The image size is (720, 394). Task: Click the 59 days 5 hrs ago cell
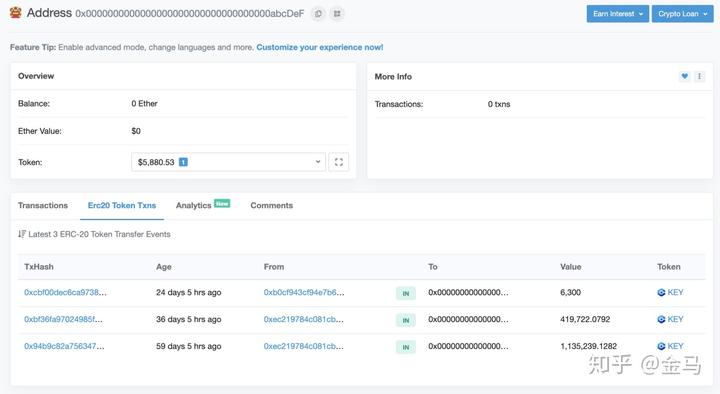point(189,346)
